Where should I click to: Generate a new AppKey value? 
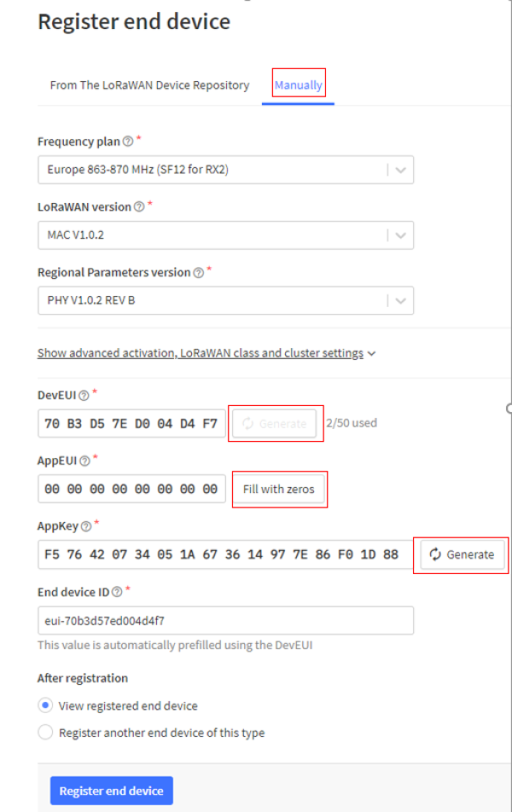[462, 554]
